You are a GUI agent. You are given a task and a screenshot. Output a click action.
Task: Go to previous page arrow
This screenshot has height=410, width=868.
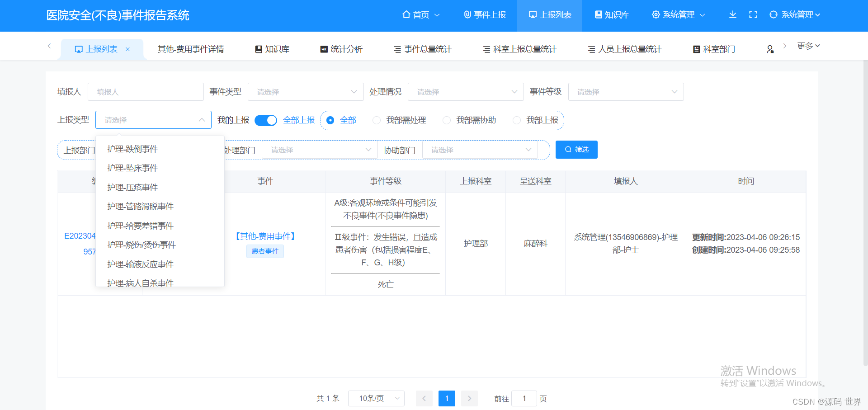point(424,398)
